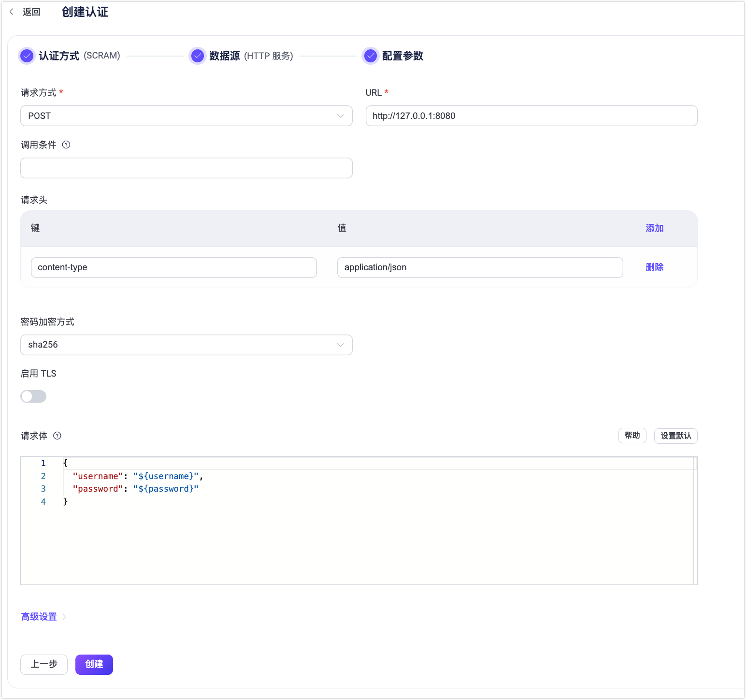Click the chevron on the sha256 selector
Image resolution: width=746 pixels, height=700 pixels.
point(340,345)
